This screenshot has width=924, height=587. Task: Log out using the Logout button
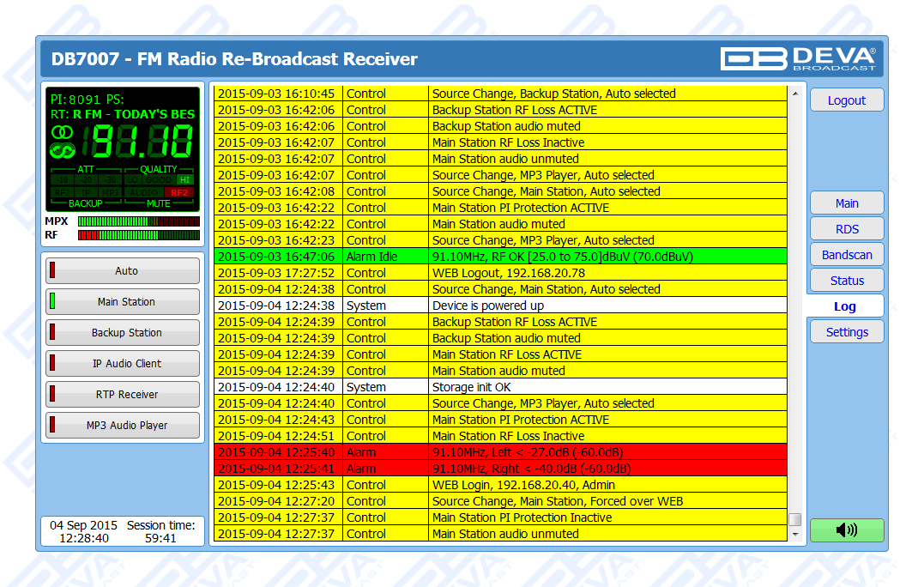click(x=846, y=100)
